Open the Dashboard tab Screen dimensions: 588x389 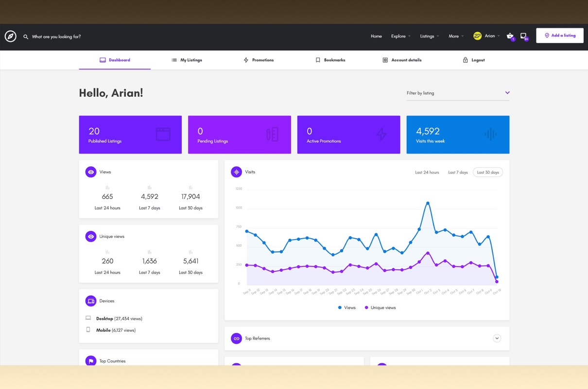115,60
